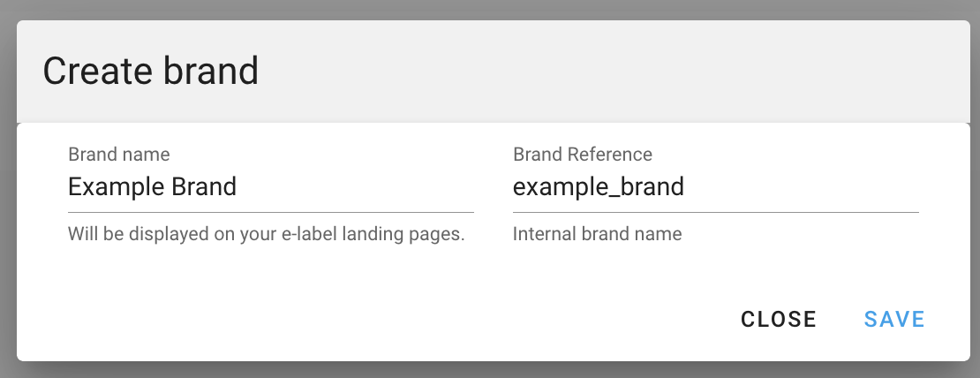980x378 pixels.
Task: Focus the Brand Reference input field
Action: click(715, 187)
